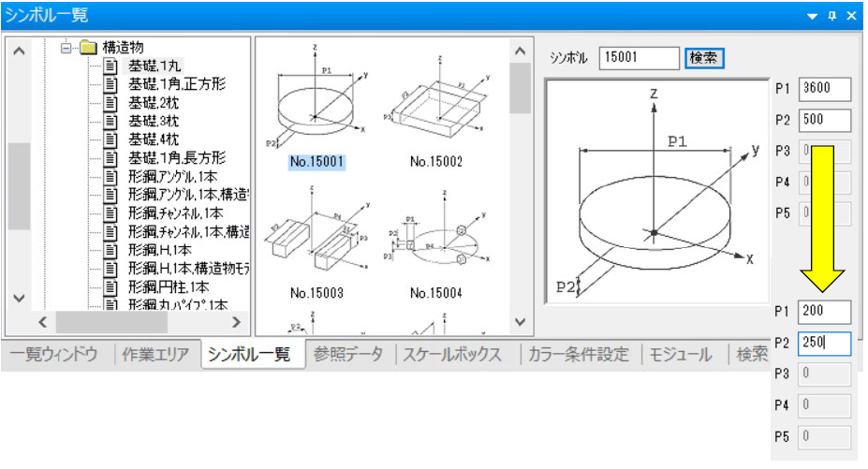Image resolution: width=868 pixels, height=469 pixels.
Task: Collapse the 構造物 folder tree node
Action: 66,48
